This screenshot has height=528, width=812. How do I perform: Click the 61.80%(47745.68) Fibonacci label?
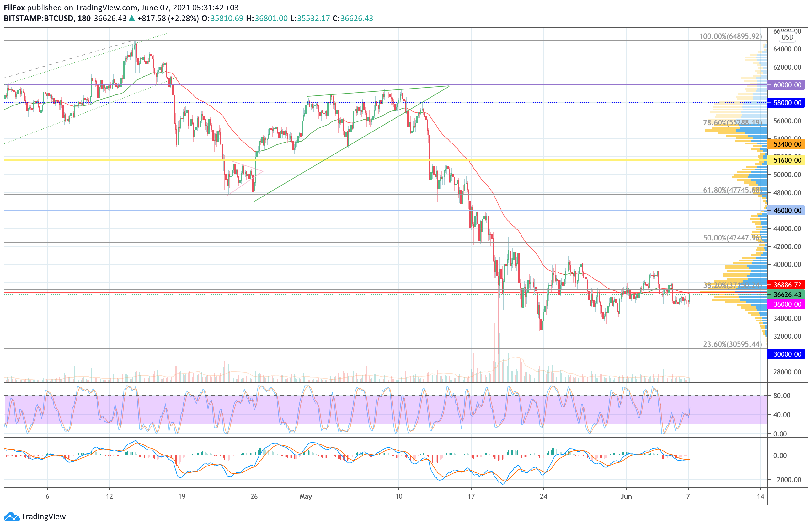click(x=732, y=190)
